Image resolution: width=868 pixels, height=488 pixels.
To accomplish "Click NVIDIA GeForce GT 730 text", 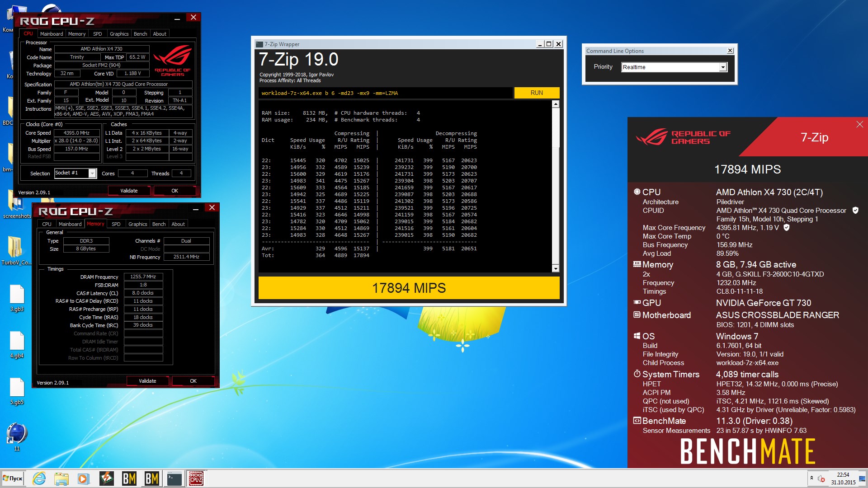I will coord(764,303).
